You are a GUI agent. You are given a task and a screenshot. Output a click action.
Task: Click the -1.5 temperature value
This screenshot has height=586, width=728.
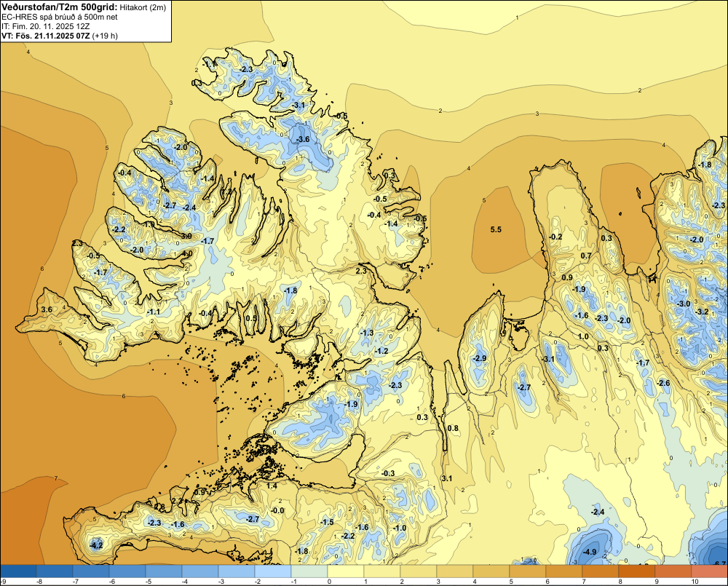click(327, 523)
